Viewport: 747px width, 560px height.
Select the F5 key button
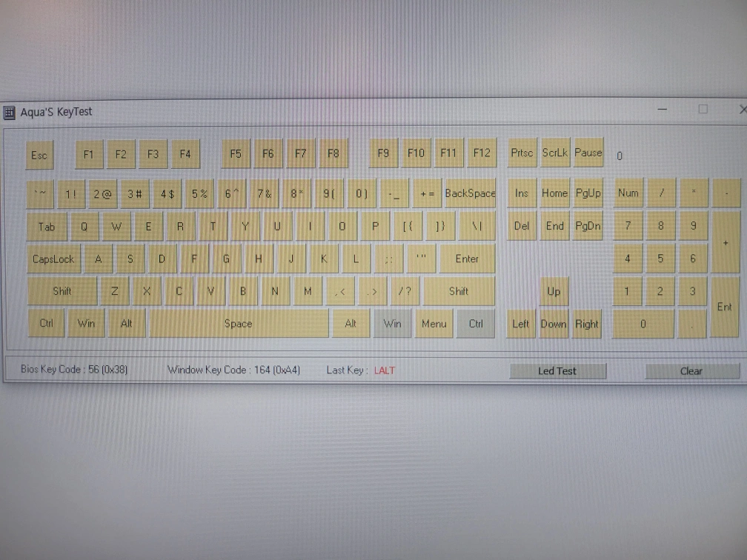tap(236, 154)
